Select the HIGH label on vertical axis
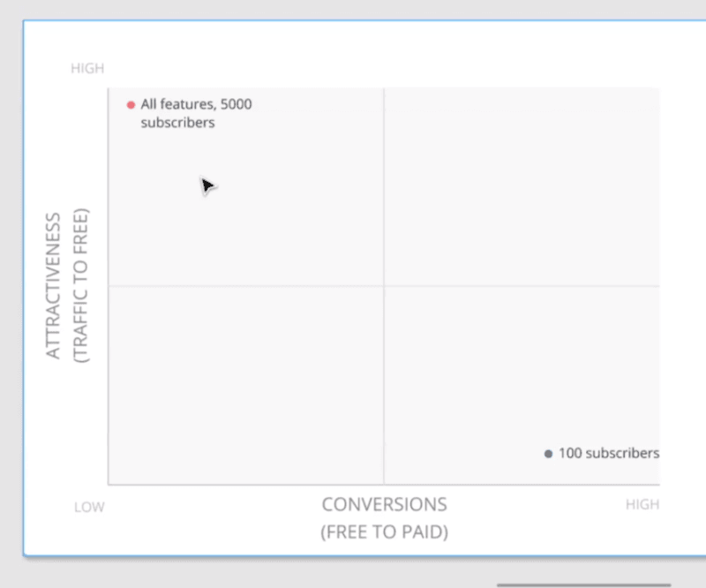 87,68
